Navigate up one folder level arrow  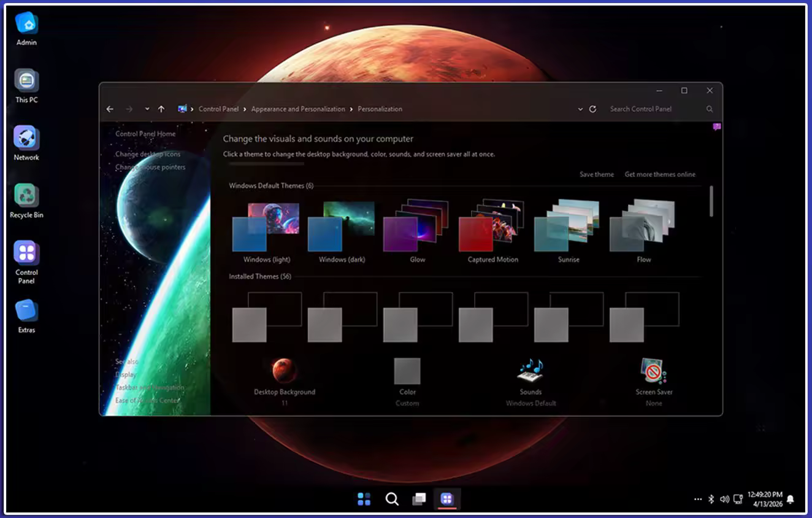pos(161,109)
